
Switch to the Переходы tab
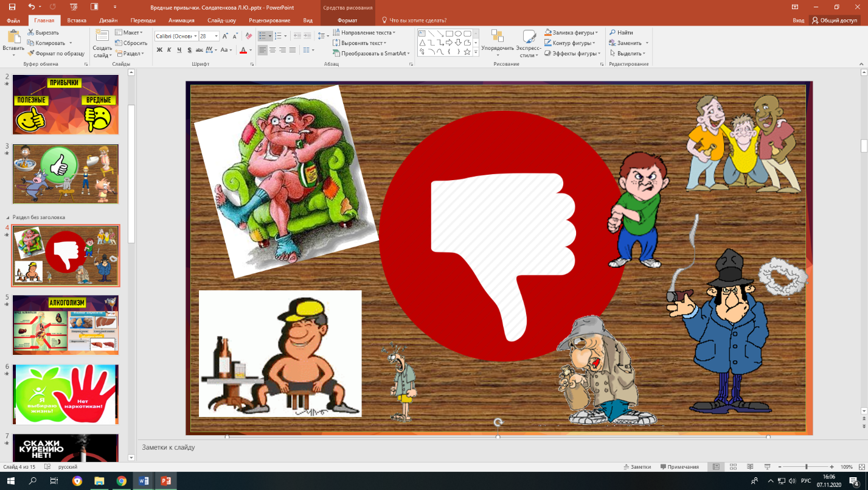(143, 20)
